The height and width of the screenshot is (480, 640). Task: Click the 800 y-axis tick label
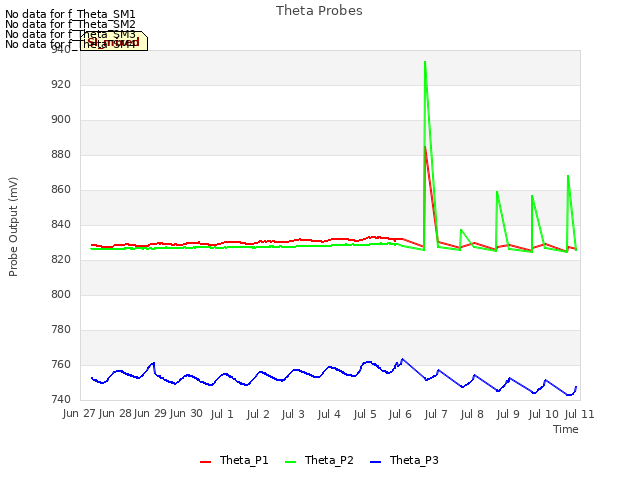click(x=61, y=294)
